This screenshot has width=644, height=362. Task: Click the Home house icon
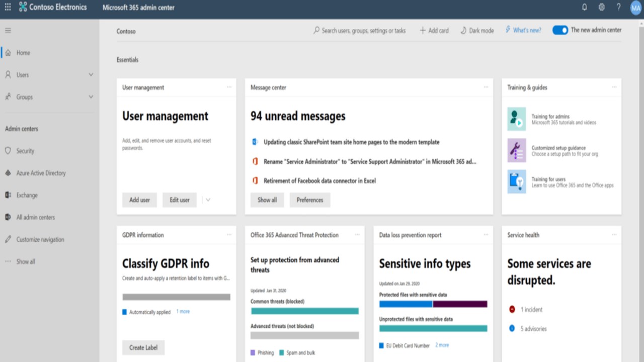pyautogui.click(x=8, y=53)
